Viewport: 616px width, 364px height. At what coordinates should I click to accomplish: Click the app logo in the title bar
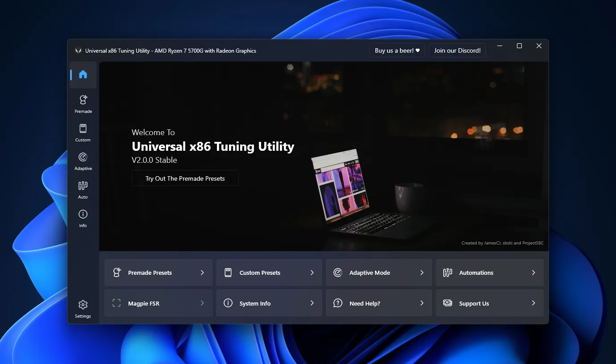click(x=78, y=51)
